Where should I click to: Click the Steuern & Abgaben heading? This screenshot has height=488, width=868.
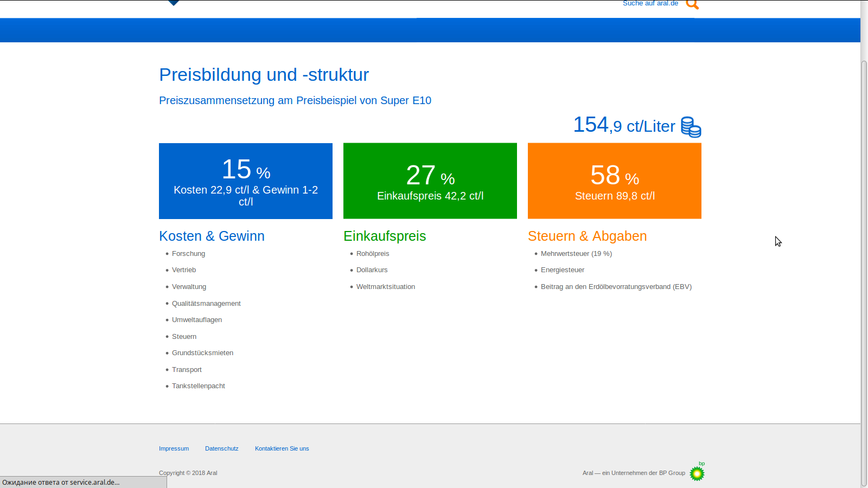[587, 236]
